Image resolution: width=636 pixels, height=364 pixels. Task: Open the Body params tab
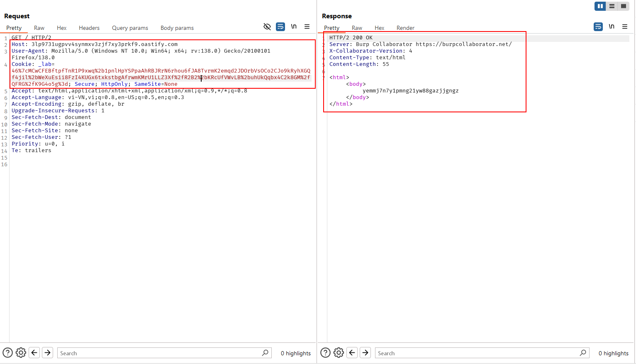[177, 28]
